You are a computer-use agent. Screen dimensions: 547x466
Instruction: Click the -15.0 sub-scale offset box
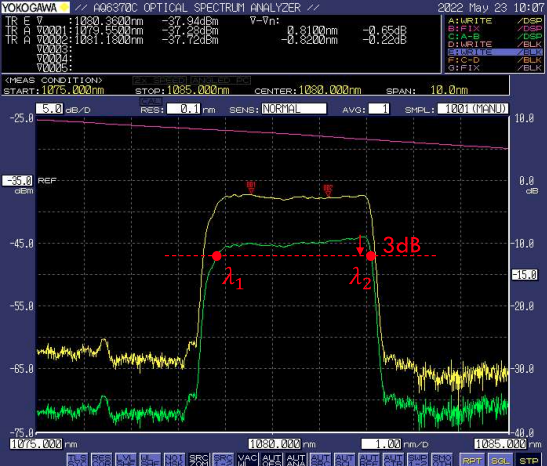click(x=525, y=275)
